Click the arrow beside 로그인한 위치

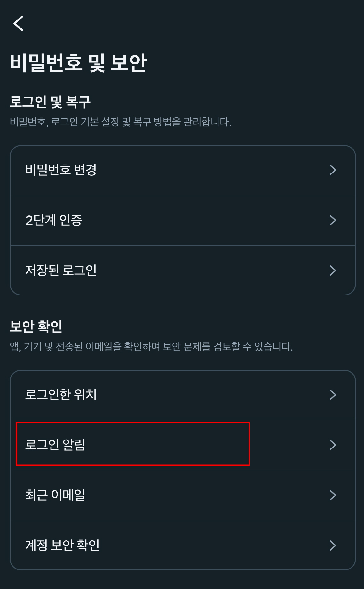click(333, 395)
